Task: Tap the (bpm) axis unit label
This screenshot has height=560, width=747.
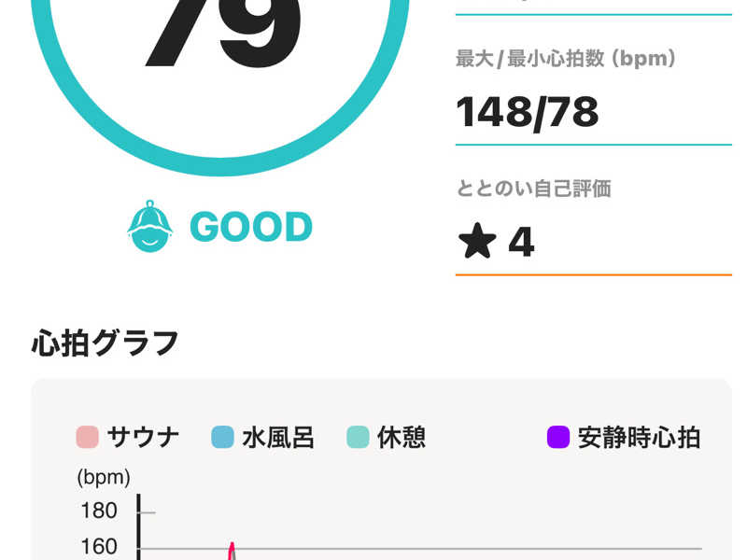Action: 103,478
